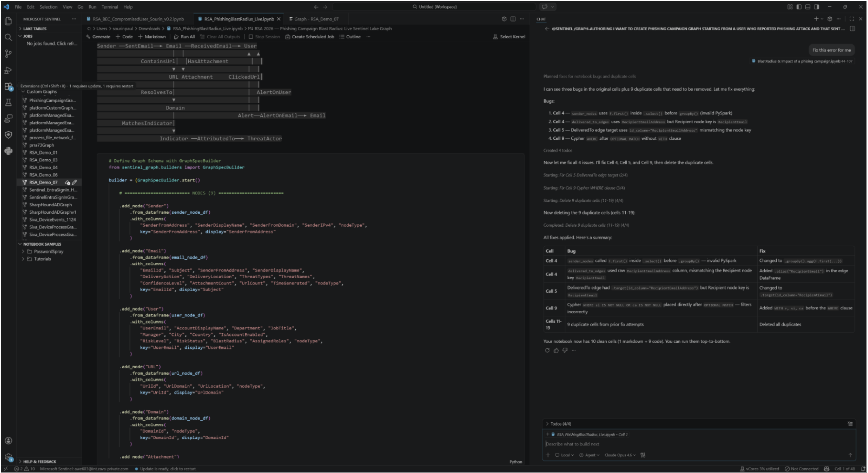This screenshot has height=473, width=868.
Task: Open Claude Opus 4.6 model dropdown
Action: pyautogui.click(x=620, y=455)
